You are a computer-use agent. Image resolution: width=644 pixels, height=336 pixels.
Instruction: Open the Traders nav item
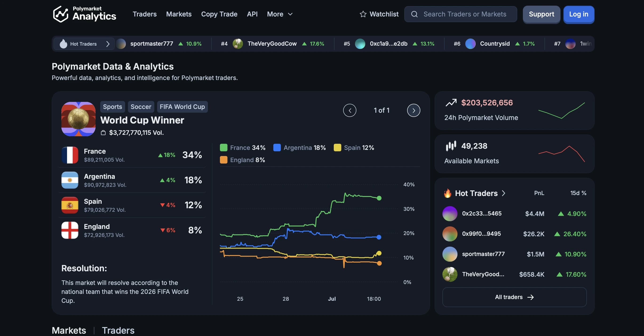(144, 14)
